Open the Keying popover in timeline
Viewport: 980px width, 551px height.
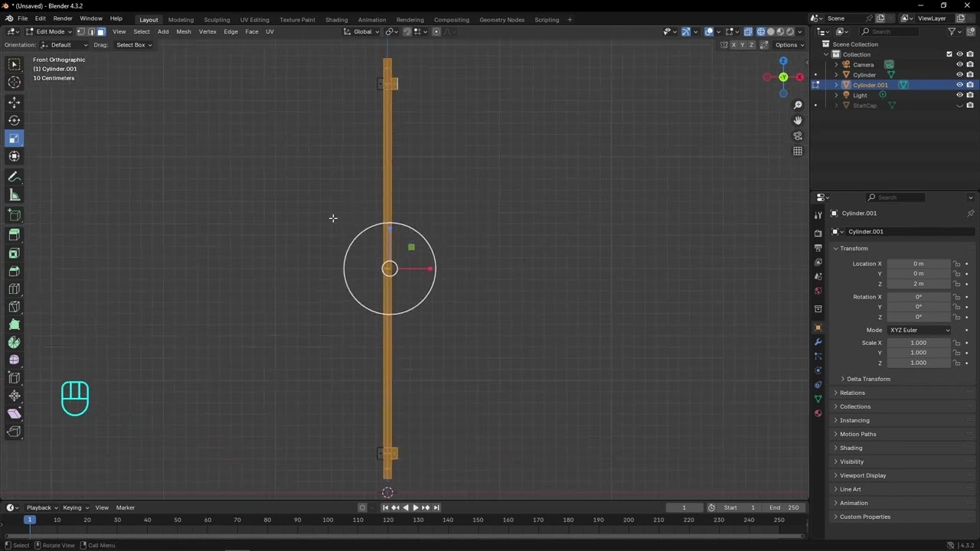coord(75,507)
